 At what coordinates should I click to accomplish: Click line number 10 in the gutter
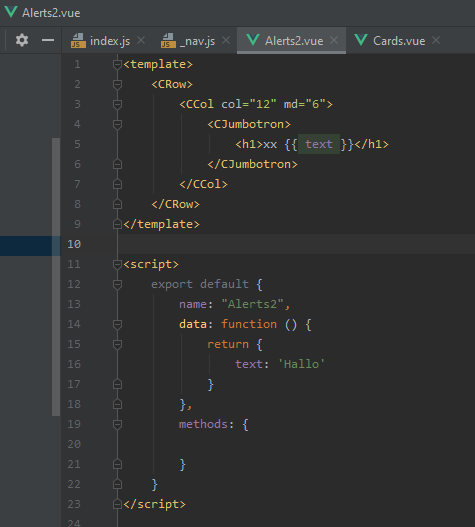tap(74, 244)
